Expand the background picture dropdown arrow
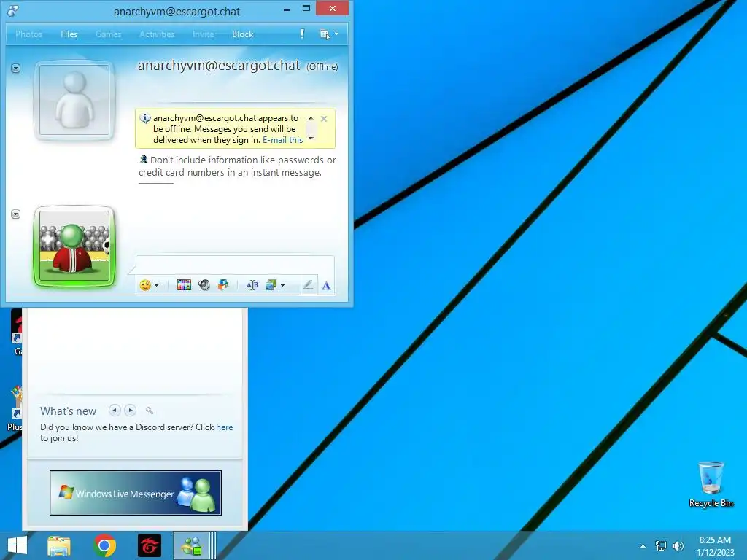747x560 pixels. point(282,286)
